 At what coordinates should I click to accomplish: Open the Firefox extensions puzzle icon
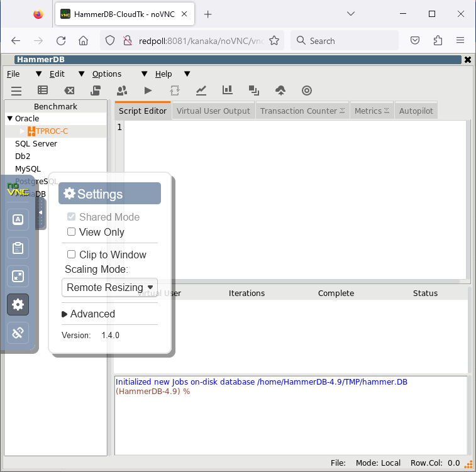[x=438, y=40]
